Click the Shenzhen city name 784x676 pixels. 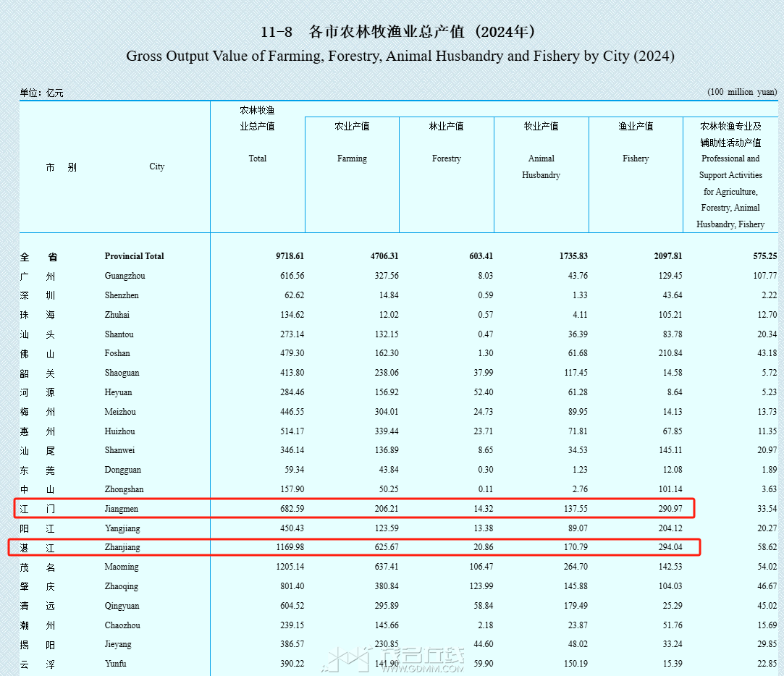(x=122, y=295)
